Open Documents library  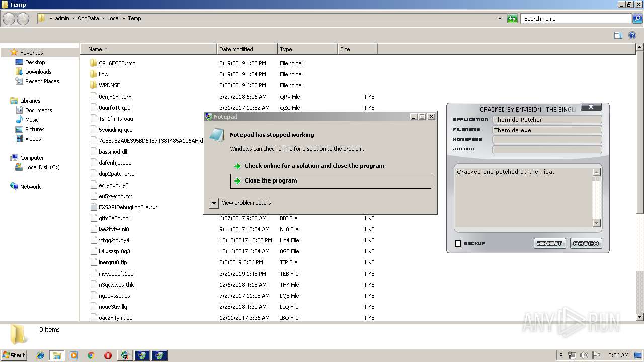click(38, 110)
